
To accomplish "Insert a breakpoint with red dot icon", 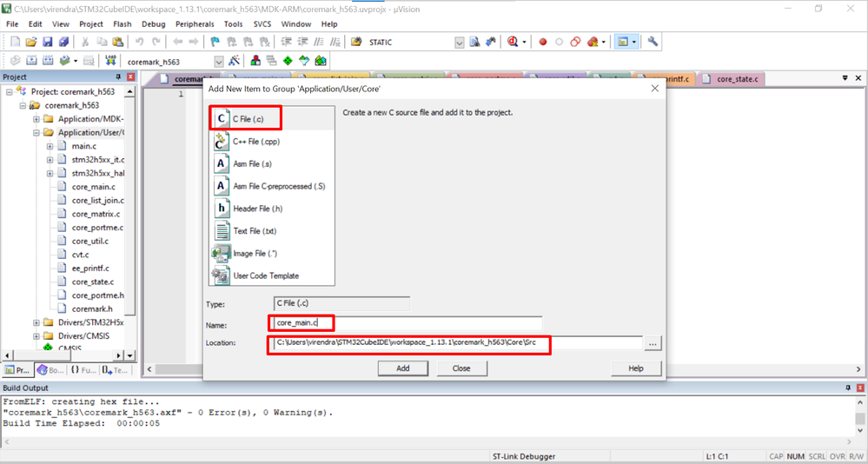I will pyautogui.click(x=543, y=42).
